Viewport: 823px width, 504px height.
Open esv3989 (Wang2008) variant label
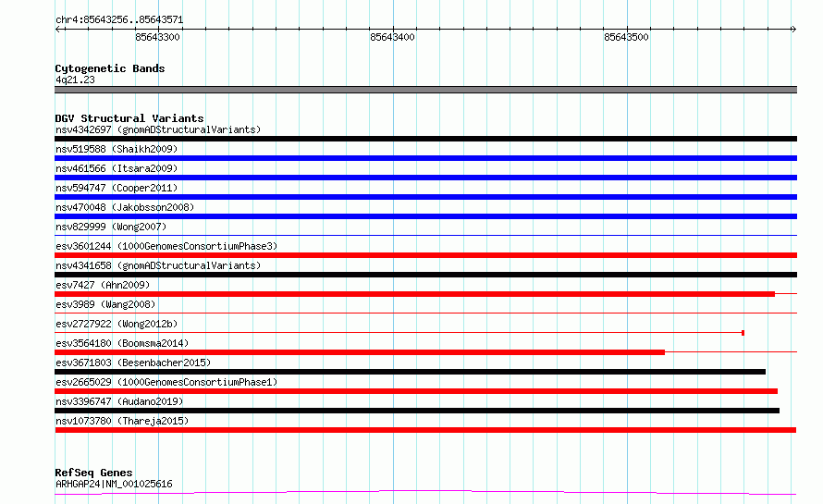tap(105, 304)
